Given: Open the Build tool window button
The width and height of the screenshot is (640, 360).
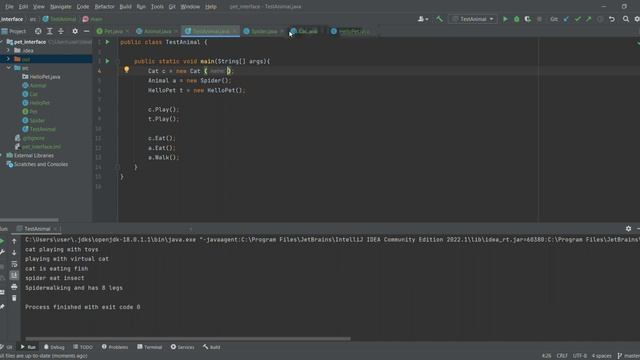Looking at the screenshot, I should (212, 347).
